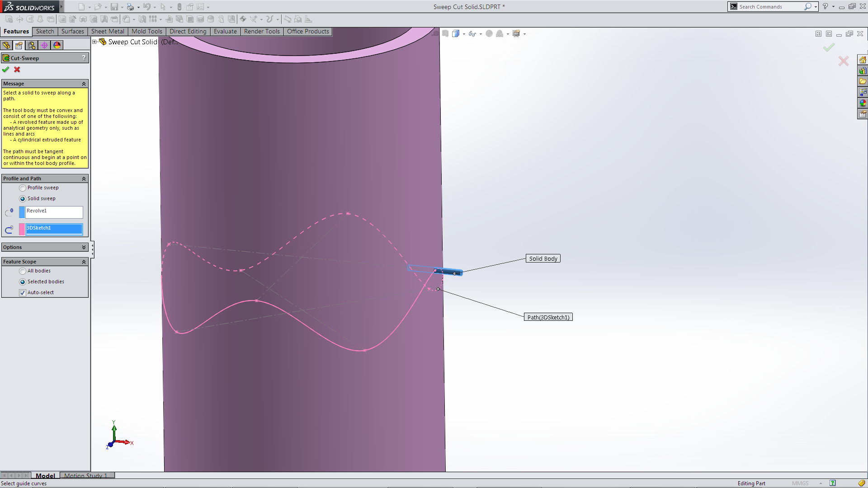Select the All bodies radio button

pyautogui.click(x=23, y=271)
